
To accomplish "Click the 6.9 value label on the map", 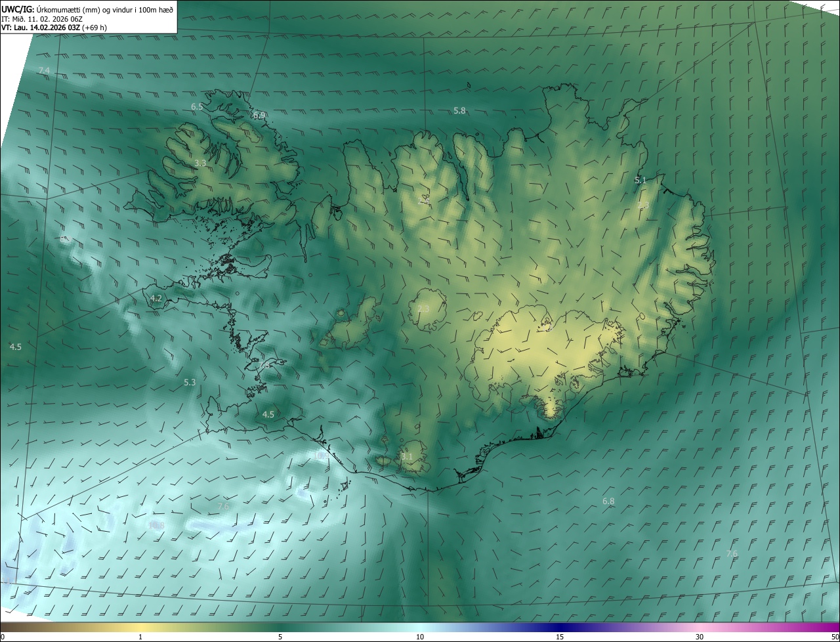I will [259, 116].
